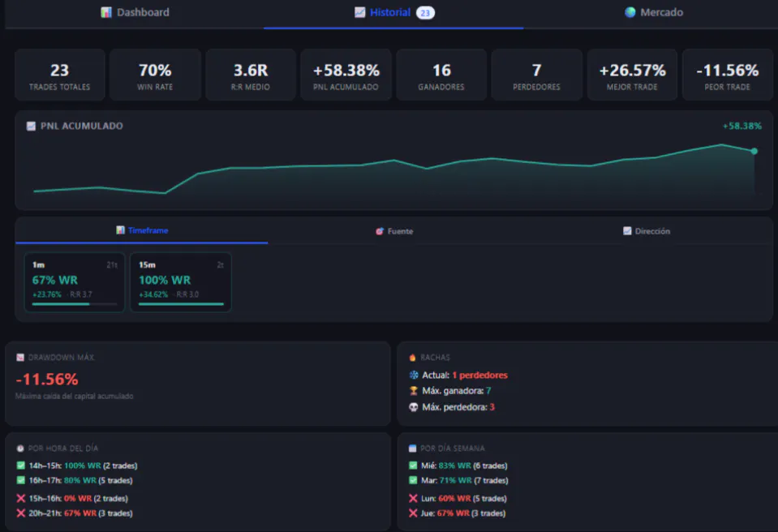Click the snowflake icon beside Actual
Screen dimensions: 778x532
click(413, 375)
